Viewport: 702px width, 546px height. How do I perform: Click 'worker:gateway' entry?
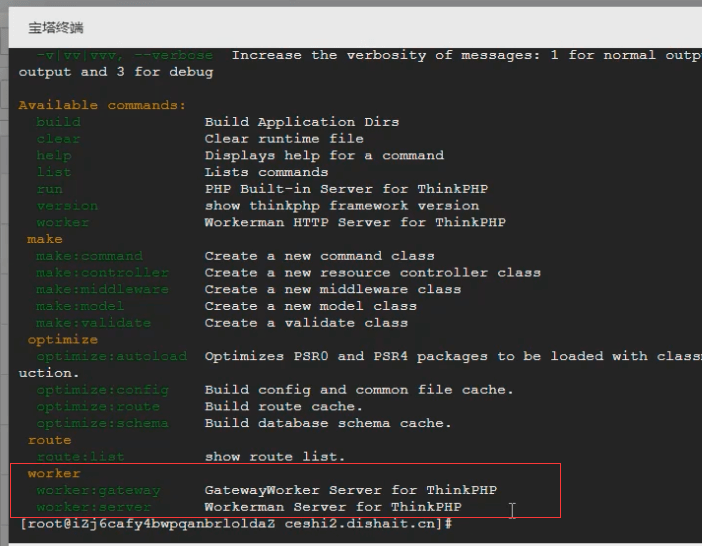tap(98, 491)
